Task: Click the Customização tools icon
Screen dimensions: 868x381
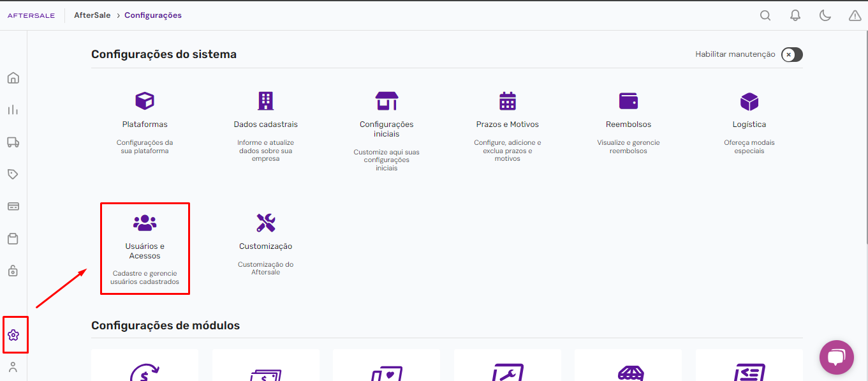Action: point(265,223)
